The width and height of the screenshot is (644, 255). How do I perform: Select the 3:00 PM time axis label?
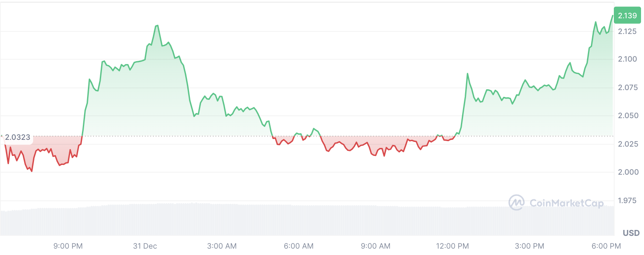(x=529, y=246)
